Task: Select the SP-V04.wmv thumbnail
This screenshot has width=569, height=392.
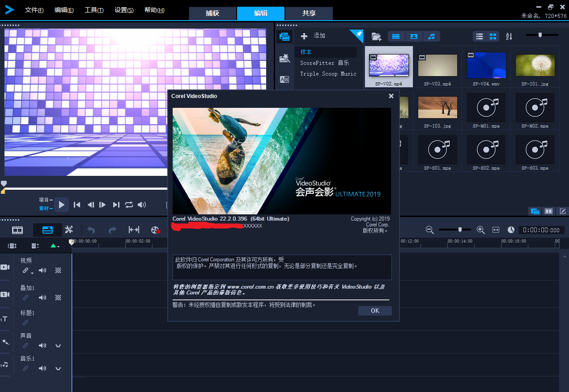Action: [x=486, y=65]
